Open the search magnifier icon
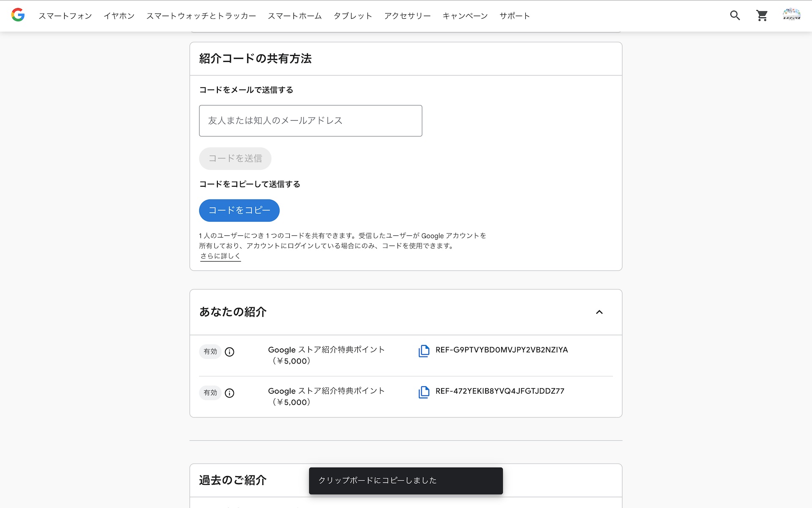Screen dimensions: 812x508 pos(735,16)
